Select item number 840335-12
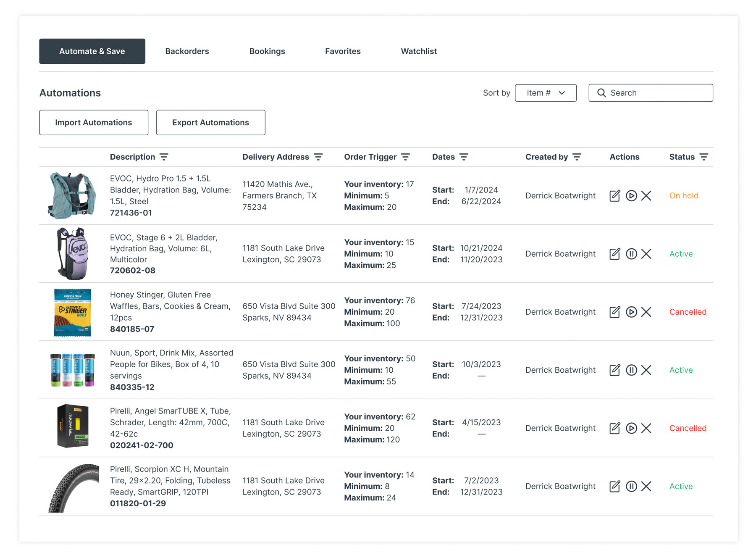Viewport: 756px width, 558px height. click(132, 387)
